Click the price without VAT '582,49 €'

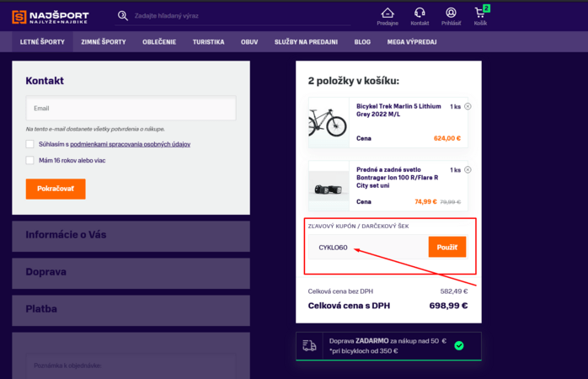pyautogui.click(x=454, y=291)
